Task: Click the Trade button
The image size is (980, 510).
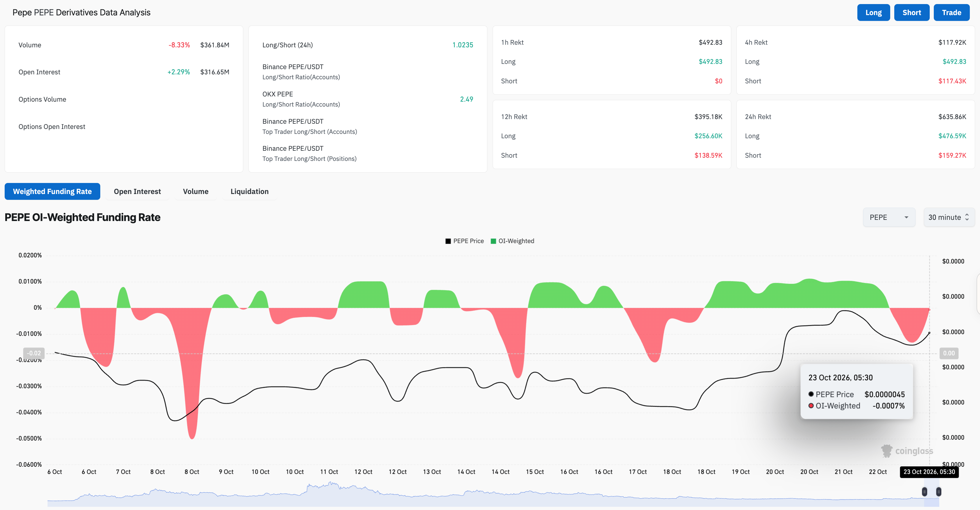Action: [951, 12]
